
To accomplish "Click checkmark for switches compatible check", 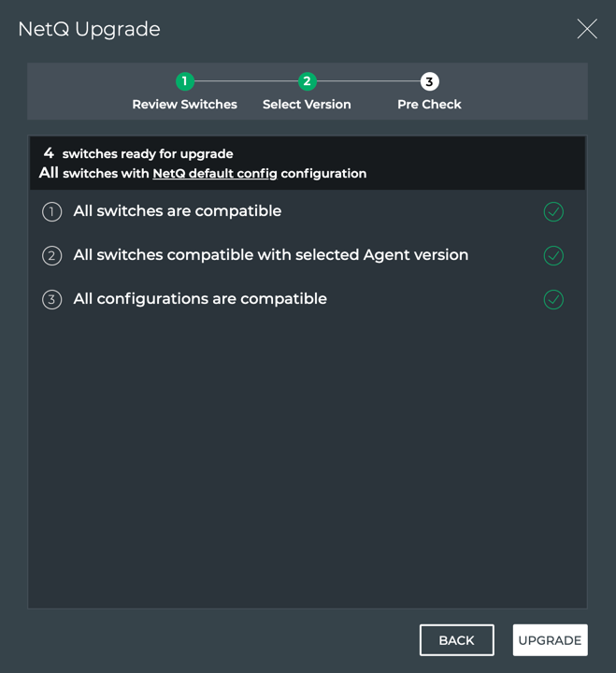I will tap(553, 212).
